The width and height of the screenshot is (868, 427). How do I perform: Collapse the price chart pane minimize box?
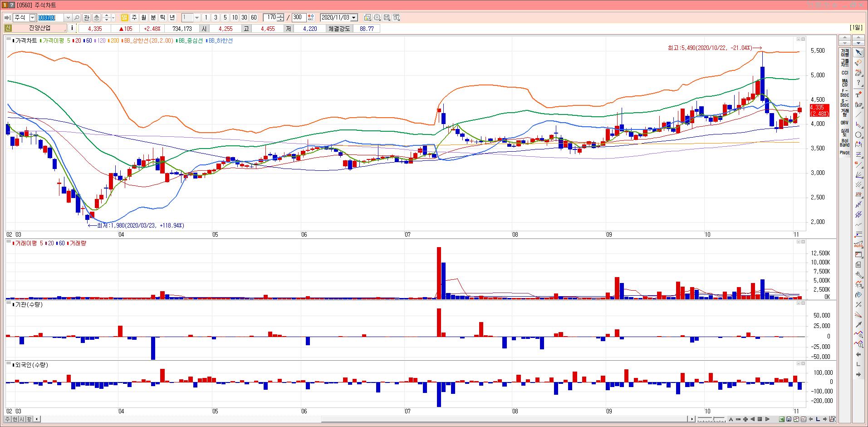[x=799, y=39]
